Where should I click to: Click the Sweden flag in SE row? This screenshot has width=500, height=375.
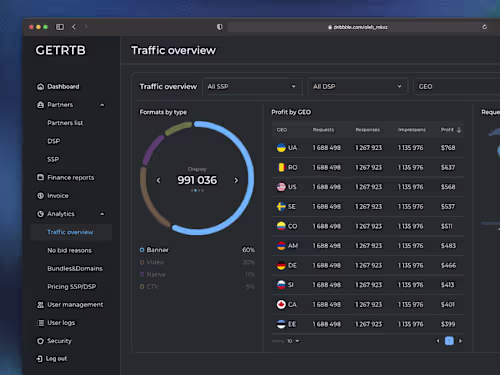[281, 207]
